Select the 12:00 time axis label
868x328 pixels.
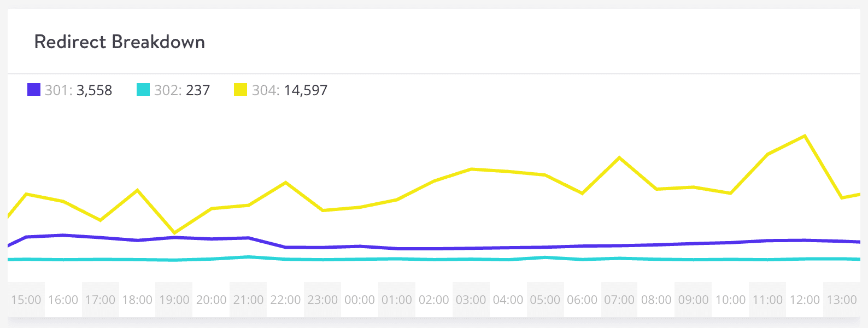[x=805, y=300]
